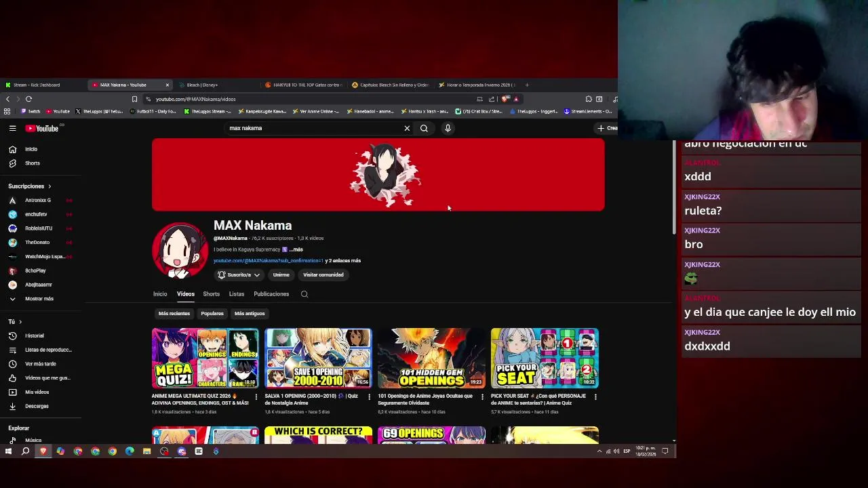Open SALVA 1 OPENING 2000-2010 video thumbnail
This screenshot has width=868, height=488.
[318, 359]
